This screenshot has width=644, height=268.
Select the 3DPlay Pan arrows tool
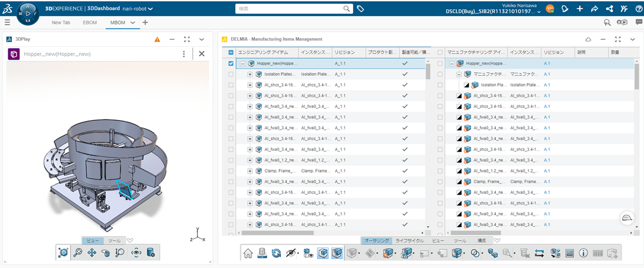point(92,252)
